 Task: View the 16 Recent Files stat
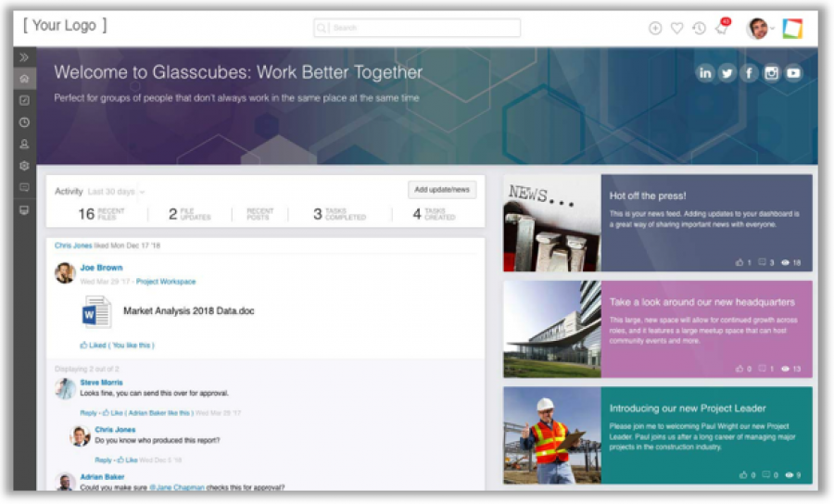101,214
